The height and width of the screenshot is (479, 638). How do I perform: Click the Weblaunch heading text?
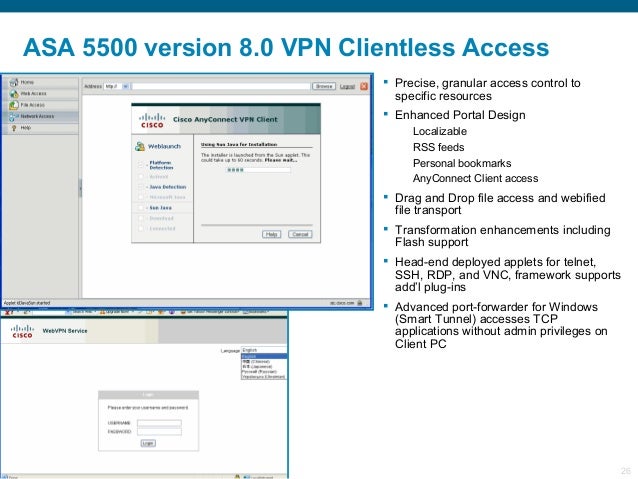(x=164, y=147)
